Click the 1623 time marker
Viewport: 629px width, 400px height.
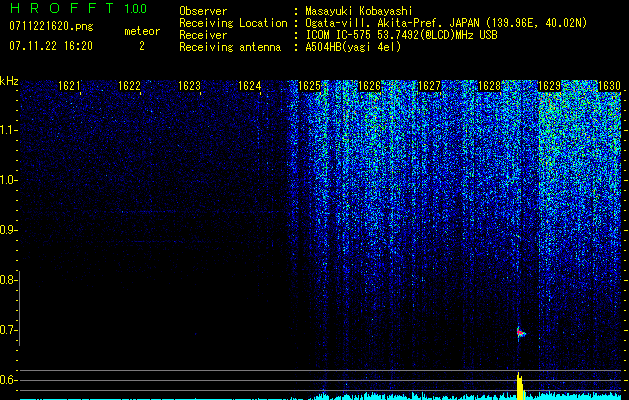189,86
